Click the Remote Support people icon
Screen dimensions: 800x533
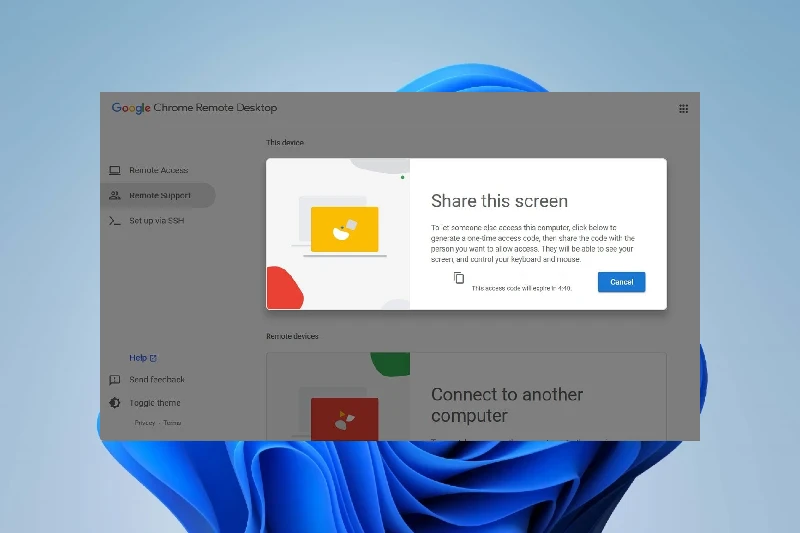coord(115,195)
